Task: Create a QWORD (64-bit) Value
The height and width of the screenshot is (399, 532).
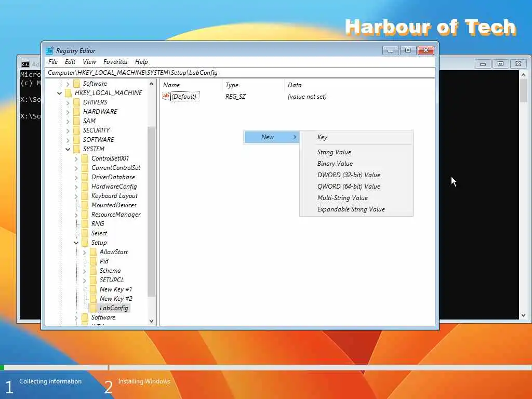Action: 356,187
